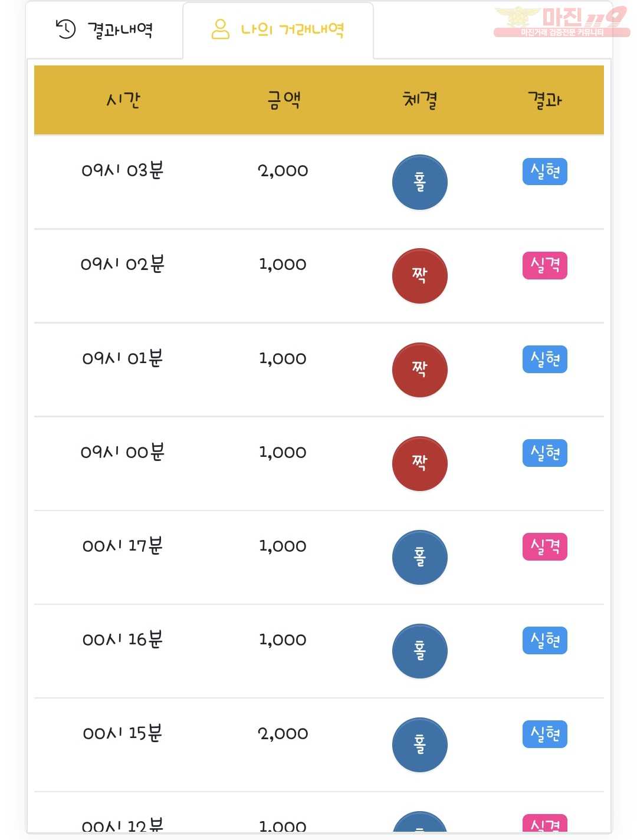Click the red 짝 circle for 09시 00분

pyautogui.click(x=419, y=463)
